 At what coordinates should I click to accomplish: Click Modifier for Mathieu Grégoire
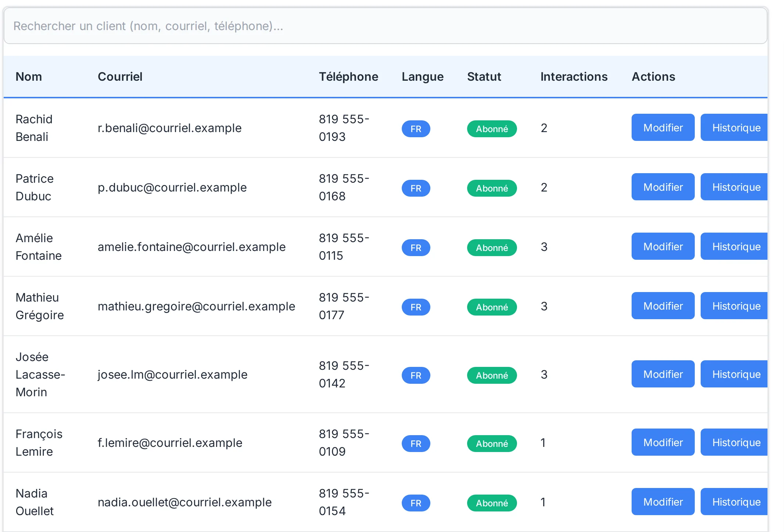point(663,306)
